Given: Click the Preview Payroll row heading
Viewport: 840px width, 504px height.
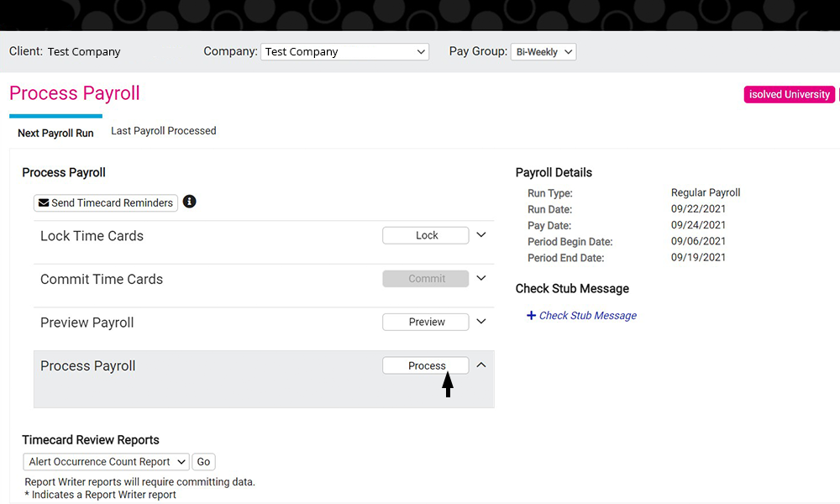Looking at the screenshot, I should pyautogui.click(x=87, y=323).
